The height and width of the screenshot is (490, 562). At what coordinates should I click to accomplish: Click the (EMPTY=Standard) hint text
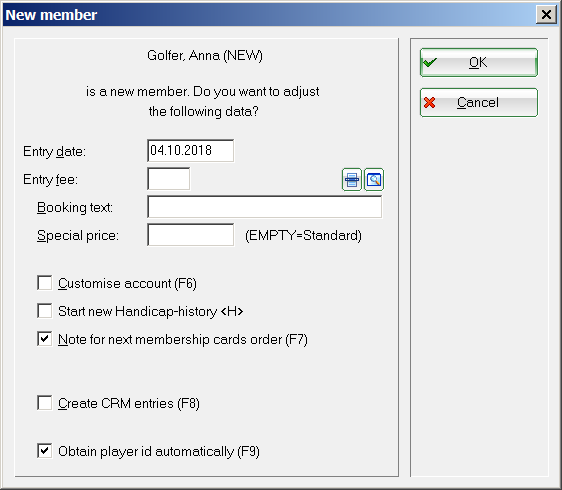[303, 236]
